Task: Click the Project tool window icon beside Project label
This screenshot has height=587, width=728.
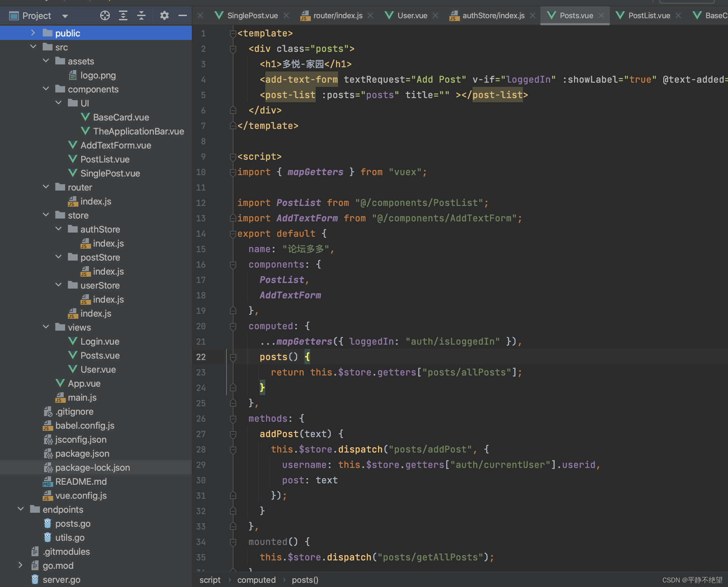Action: point(13,15)
